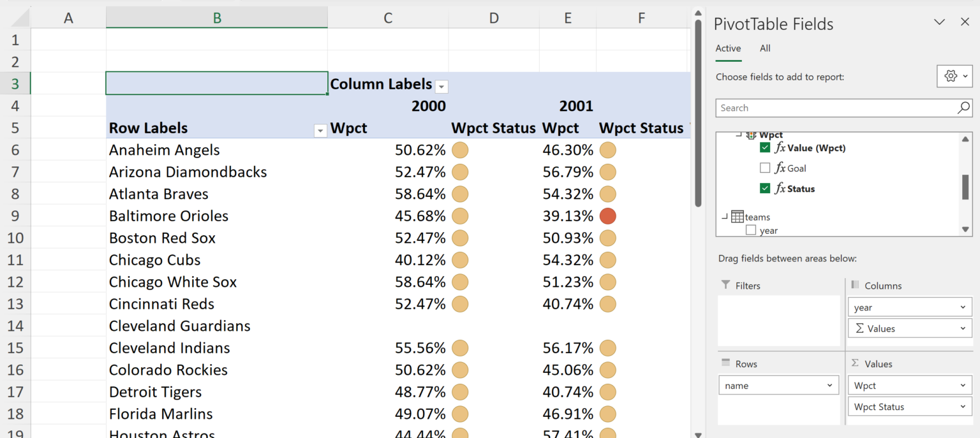Open the pane options chevron at panel top

(x=939, y=22)
